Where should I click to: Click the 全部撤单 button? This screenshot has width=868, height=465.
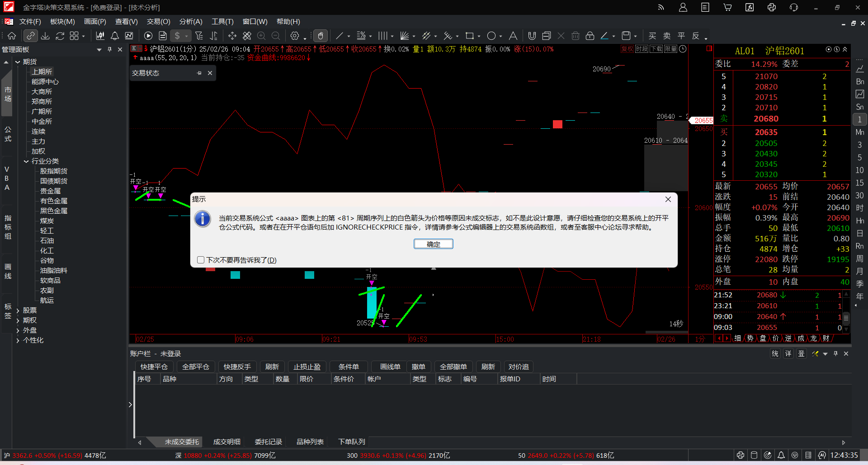click(453, 366)
